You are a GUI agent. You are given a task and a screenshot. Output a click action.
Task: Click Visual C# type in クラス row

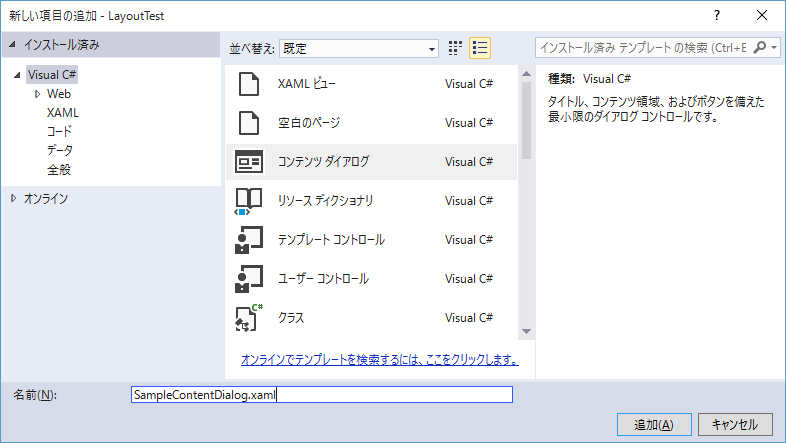tap(469, 318)
